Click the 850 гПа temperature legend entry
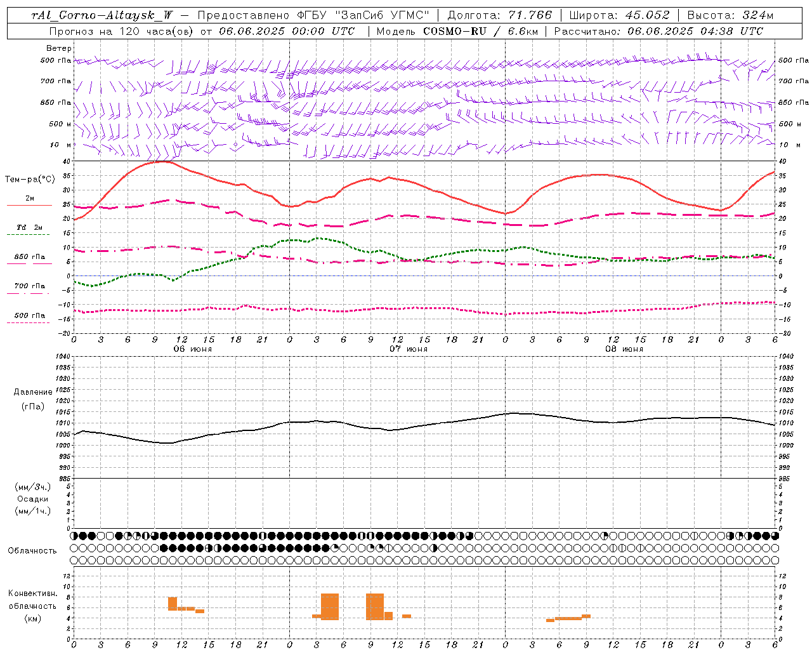 30,257
